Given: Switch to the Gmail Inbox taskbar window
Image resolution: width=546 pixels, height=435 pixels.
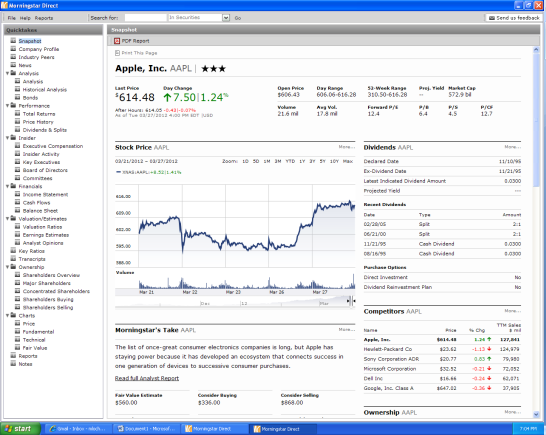Looking at the screenshot, I should tap(79, 429).
